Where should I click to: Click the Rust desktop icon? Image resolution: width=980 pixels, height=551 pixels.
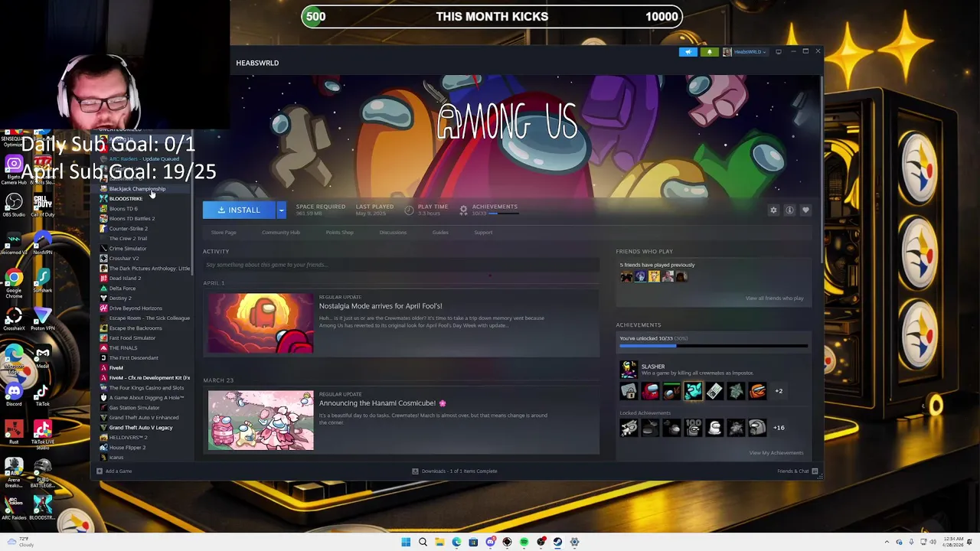pos(14,433)
